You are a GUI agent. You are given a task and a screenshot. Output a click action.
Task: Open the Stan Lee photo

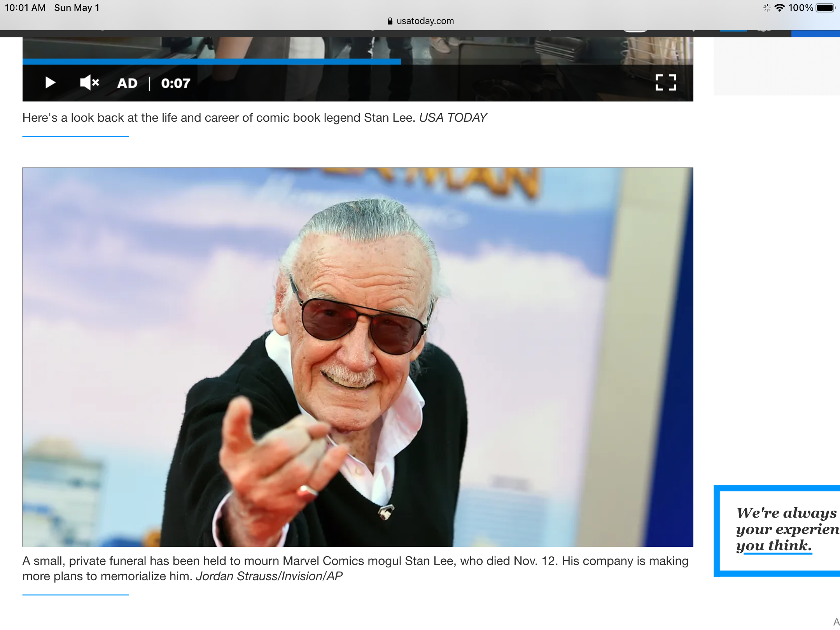click(358, 357)
